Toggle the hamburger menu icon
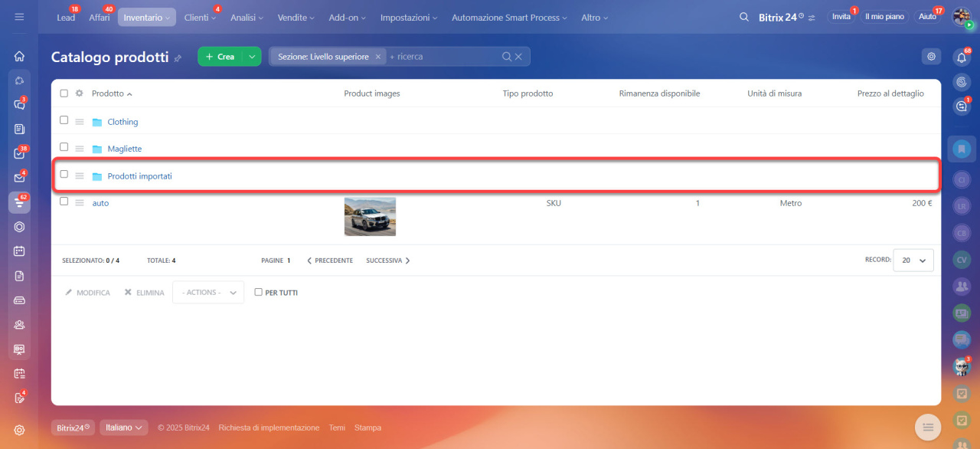Image resolution: width=980 pixels, height=449 pixels. [x=19, y=17]
